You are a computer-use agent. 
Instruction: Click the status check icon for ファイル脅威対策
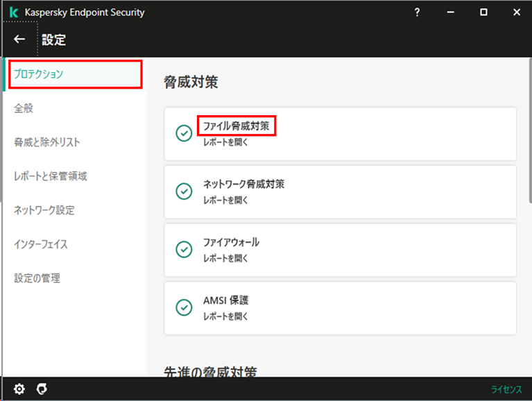tap(184, 133)
